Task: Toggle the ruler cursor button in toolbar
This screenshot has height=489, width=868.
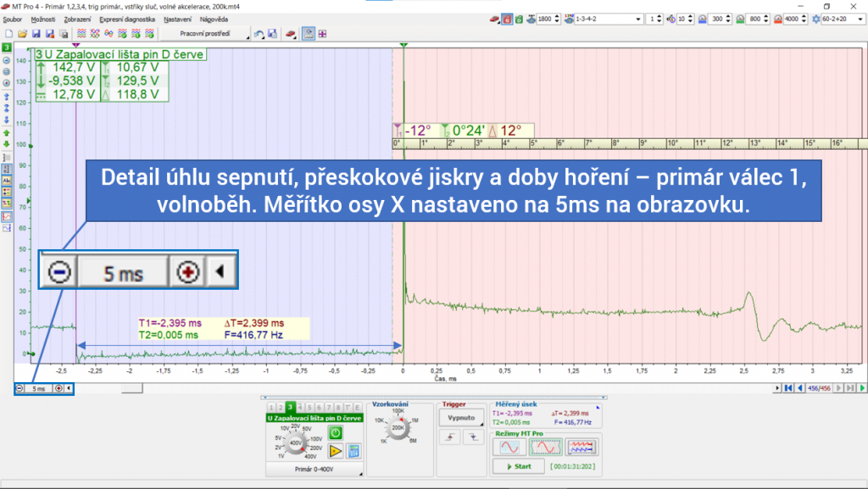Action: pyautogui.click(x=309, y=34)
